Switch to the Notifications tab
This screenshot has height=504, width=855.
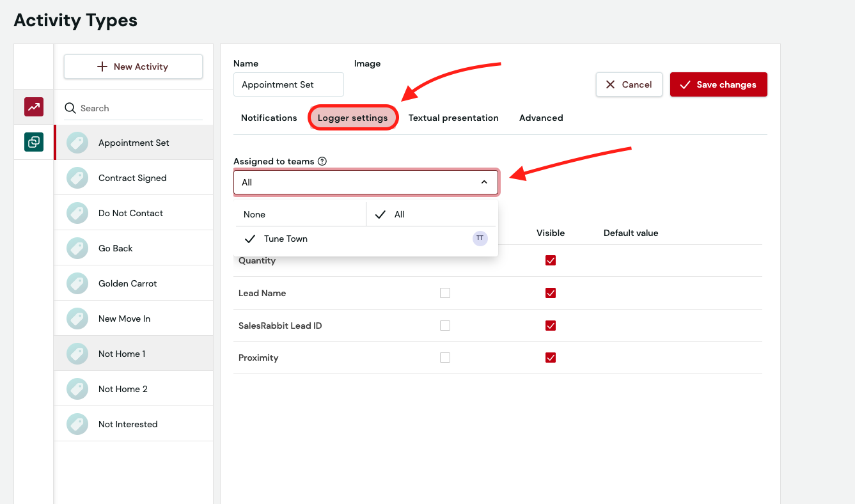pos(269,118)
